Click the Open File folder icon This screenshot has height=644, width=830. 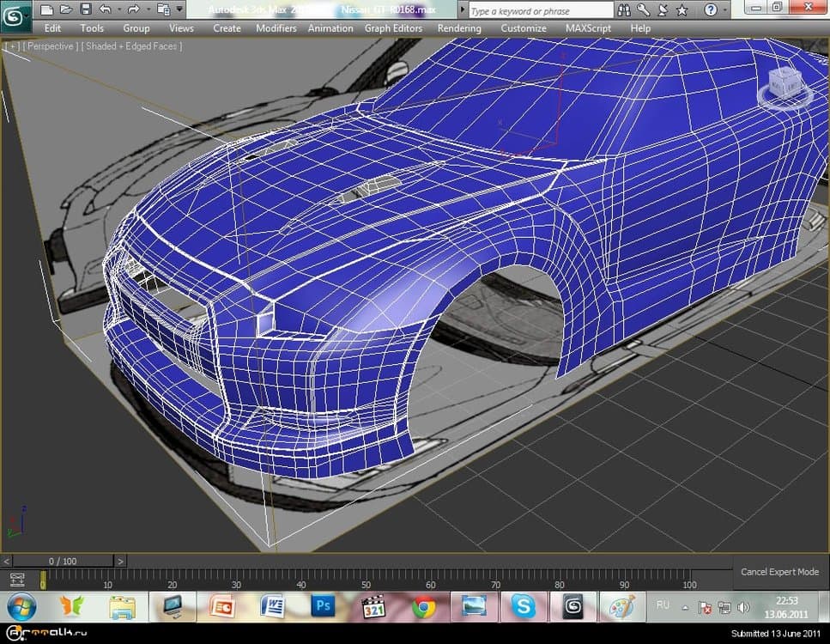tap(65, 9)
